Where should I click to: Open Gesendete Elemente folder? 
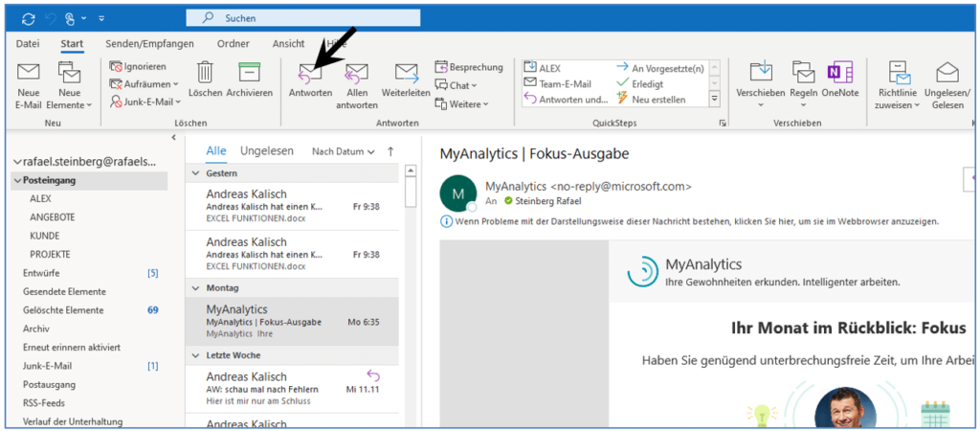tap(64, 291)
